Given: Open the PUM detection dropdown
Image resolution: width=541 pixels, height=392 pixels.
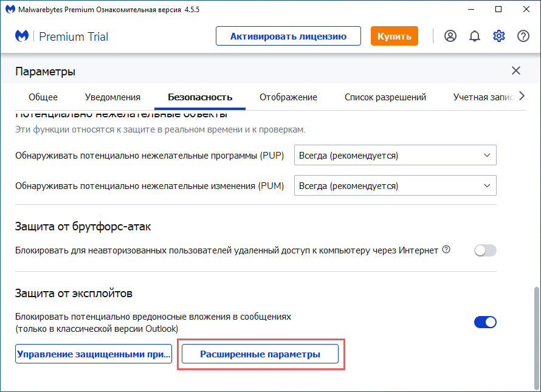Looking at the screenshot, I should 395,185.
